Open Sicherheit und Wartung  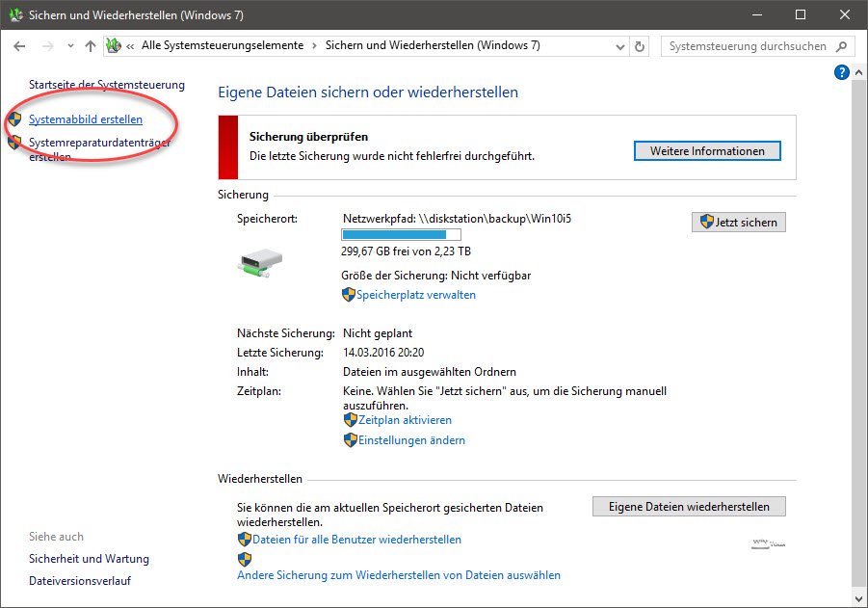tap(90, 559)
